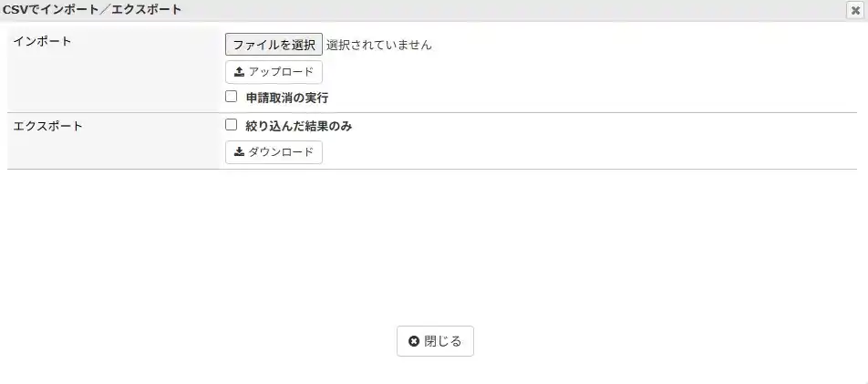Screen dimensions: 868x384
Task: Toggle via the 申請取消の実行 label text
Action: (286, 98)
